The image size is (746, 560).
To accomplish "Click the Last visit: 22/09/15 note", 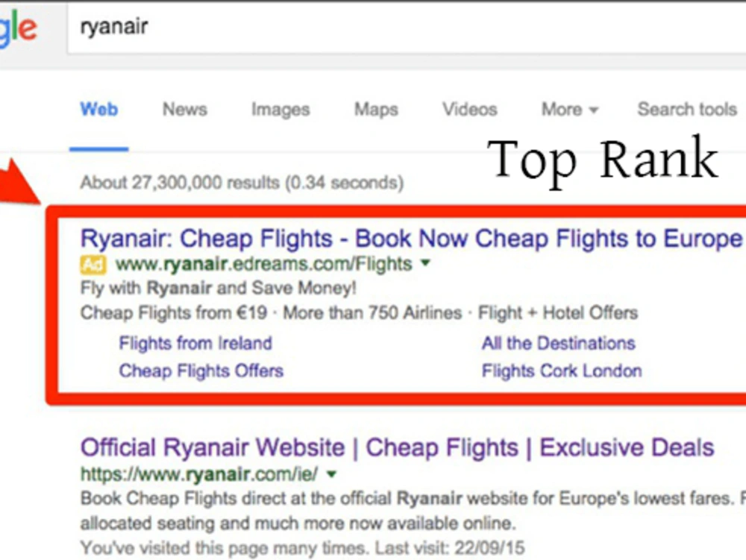I will pos(450,548).
